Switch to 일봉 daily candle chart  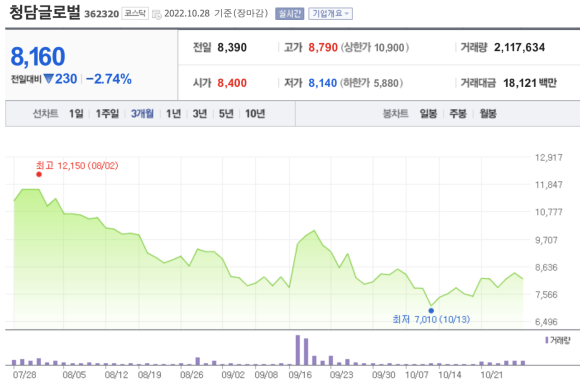pos(428,114)
